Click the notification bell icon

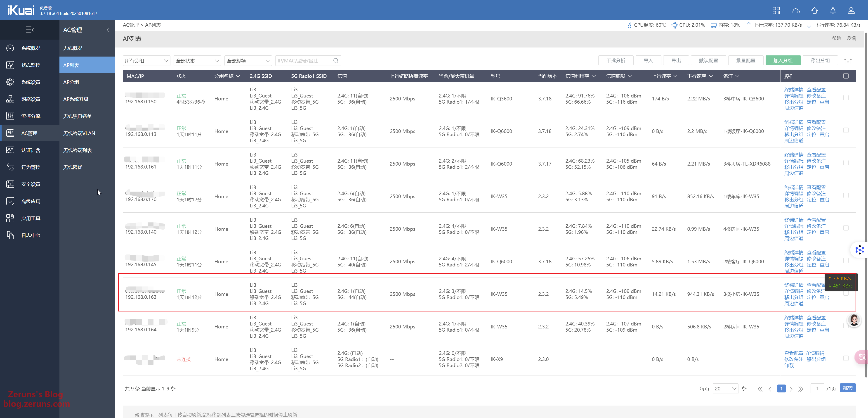(833, 10)
